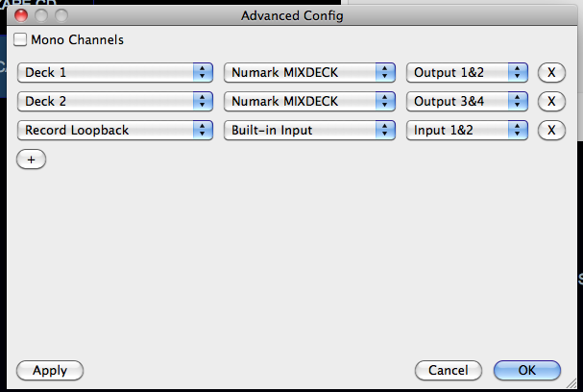583x392 pixels.
Task: Remove the Deck 1 row with X
Action: (x=551, y=72)
